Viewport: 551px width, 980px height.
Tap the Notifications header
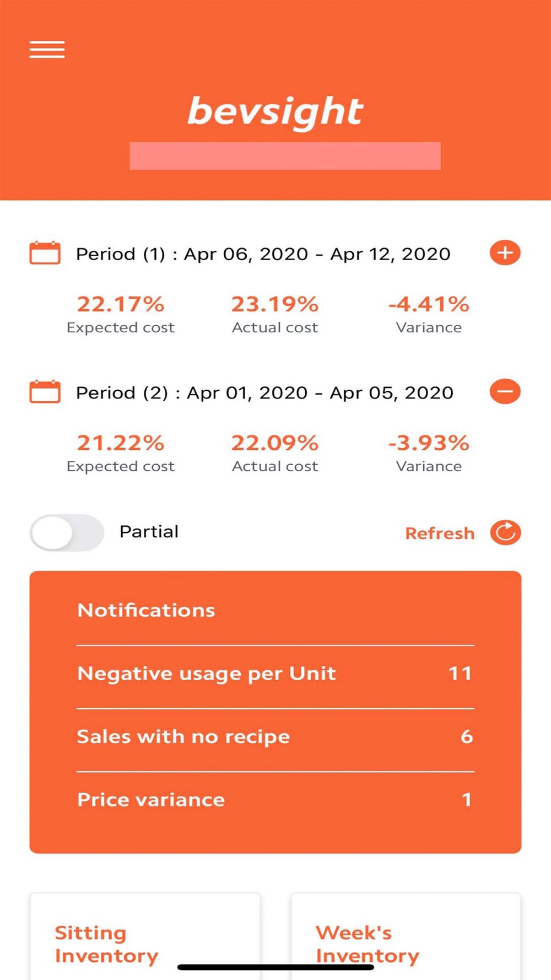click(x=146, y=610)
